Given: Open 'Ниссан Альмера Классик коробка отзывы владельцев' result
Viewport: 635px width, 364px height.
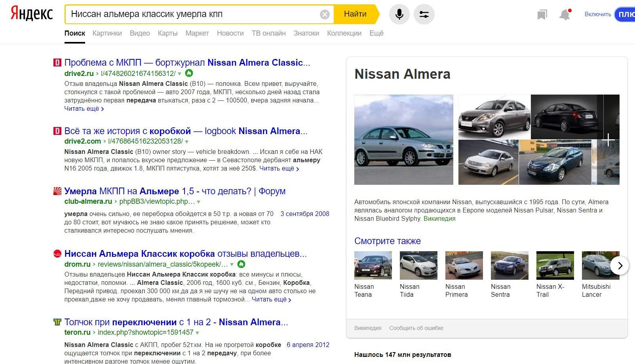Looking at the screenshot, I should 186,254.
